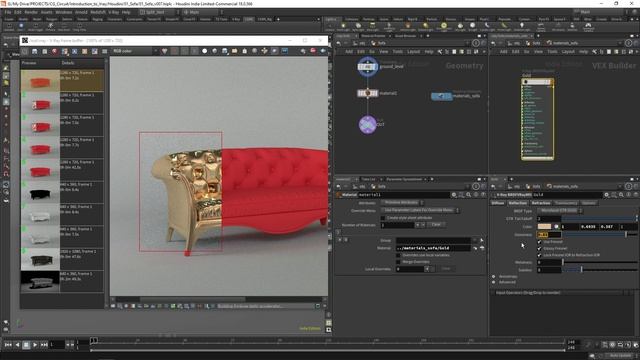Select the Gold material node in VEX Builder
640x360 pixels.
[x=538, y=118]
